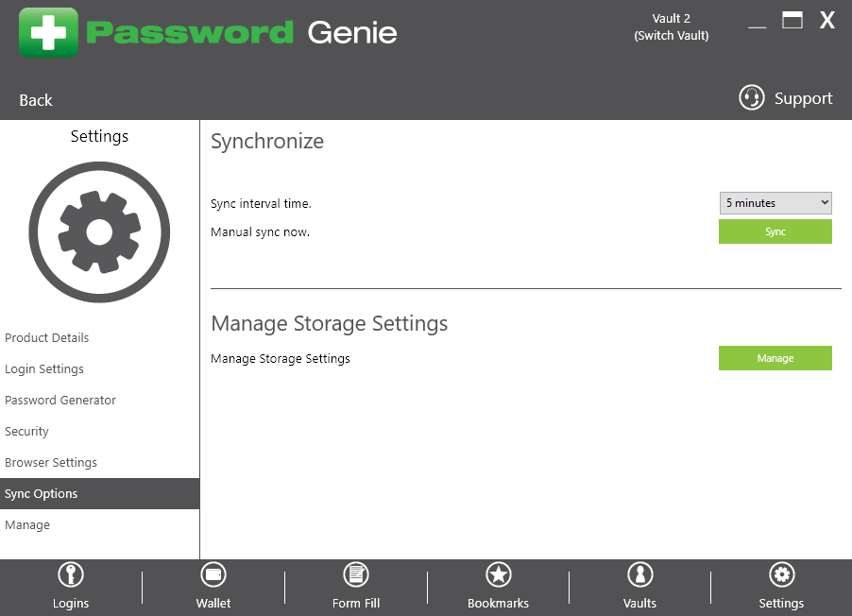This screenshot has height=616, width=852.
Task: Open the Bookmarks star icon
Action: [499, 574]
